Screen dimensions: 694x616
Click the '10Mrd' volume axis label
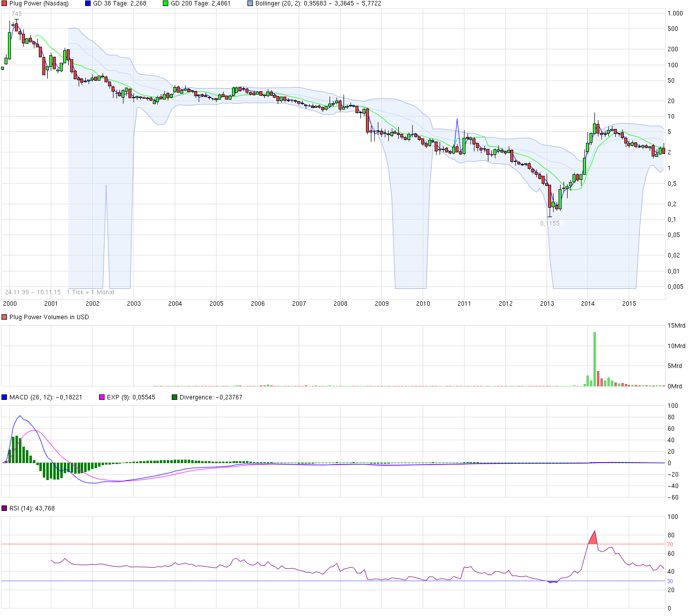click(x=677, y=346)
